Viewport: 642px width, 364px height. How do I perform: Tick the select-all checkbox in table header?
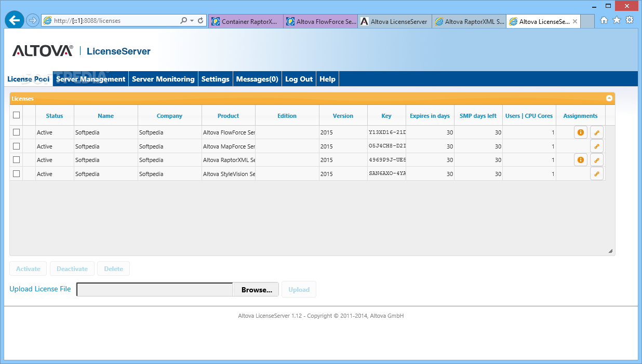pyautogui.click(x=16, y=115)
